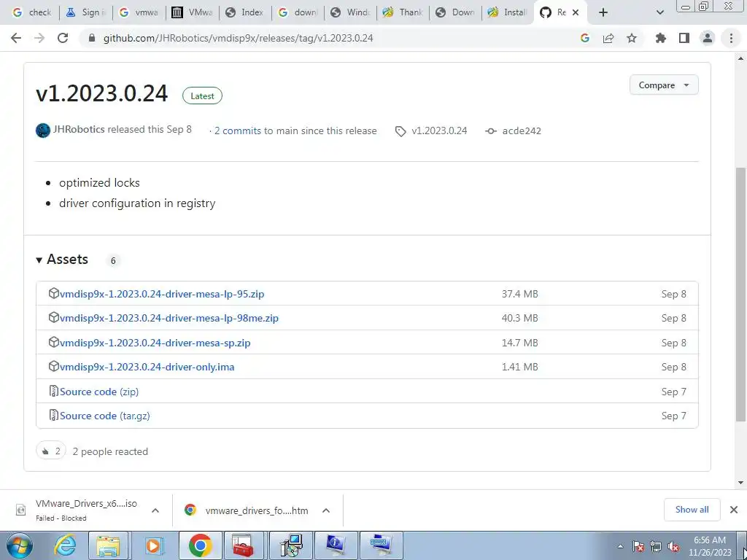747x560 pixels.
Task: Click the page vertical scrollbar
Action: click(740, 294)
